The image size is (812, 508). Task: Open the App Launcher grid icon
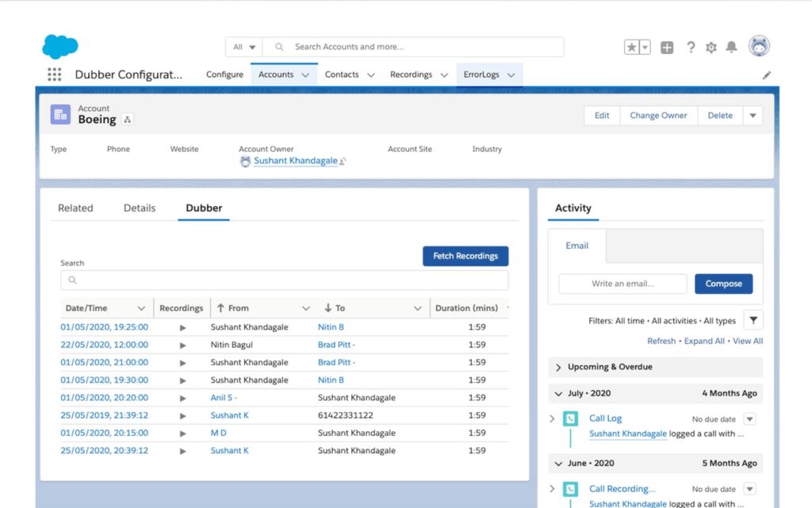tap(55, 74)
